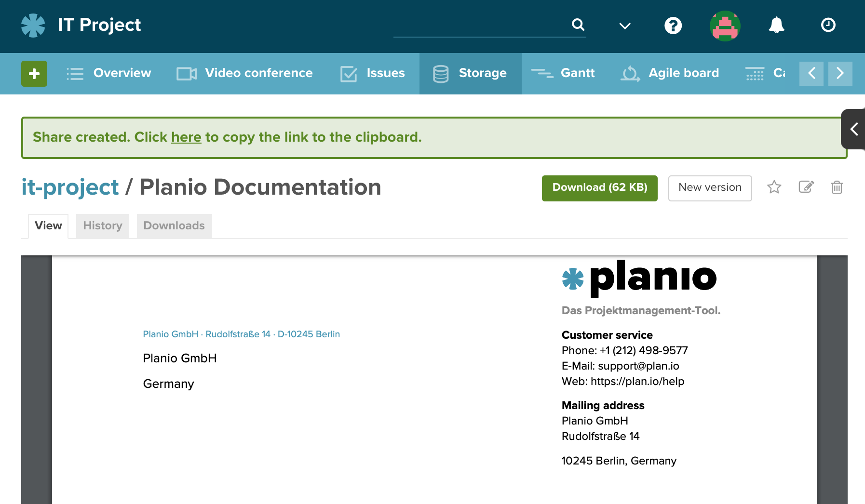The width and height of the screenshot is (865, 504).
Task: Open the help question mark icon
Action: 673,25
